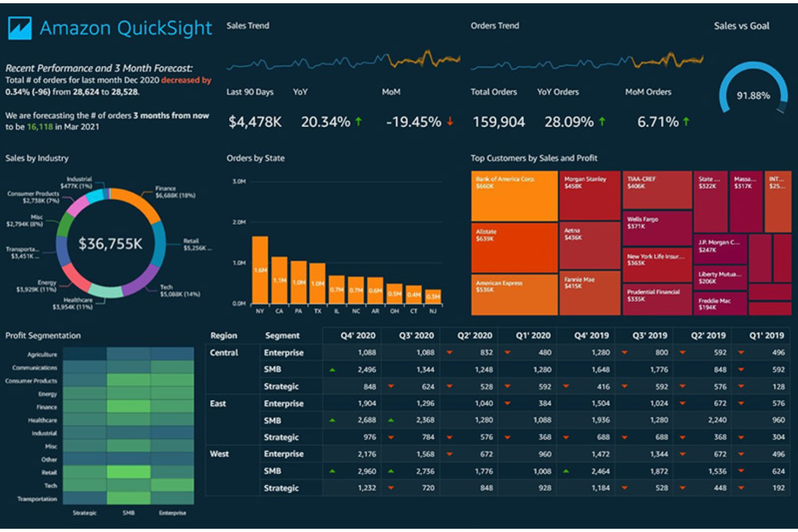Viewport: 798px width, 532px height.
Task: Select the NY bar in Orders by State
Action: point(261,270)
